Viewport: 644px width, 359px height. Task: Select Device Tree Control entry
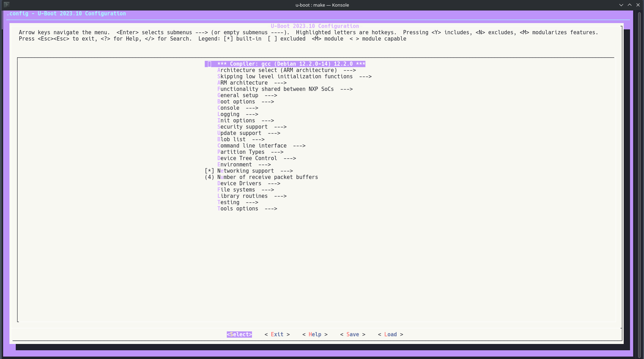point(257,158)
